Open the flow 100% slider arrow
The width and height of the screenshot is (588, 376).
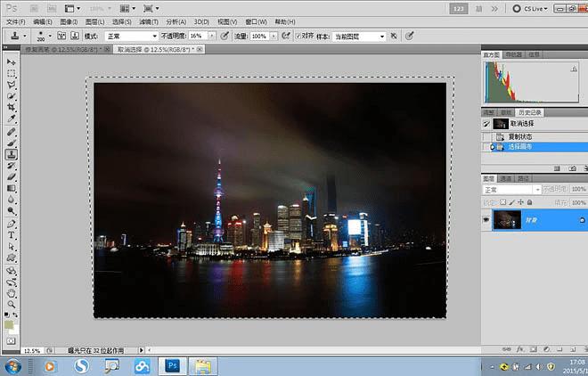tap(274, 36)
